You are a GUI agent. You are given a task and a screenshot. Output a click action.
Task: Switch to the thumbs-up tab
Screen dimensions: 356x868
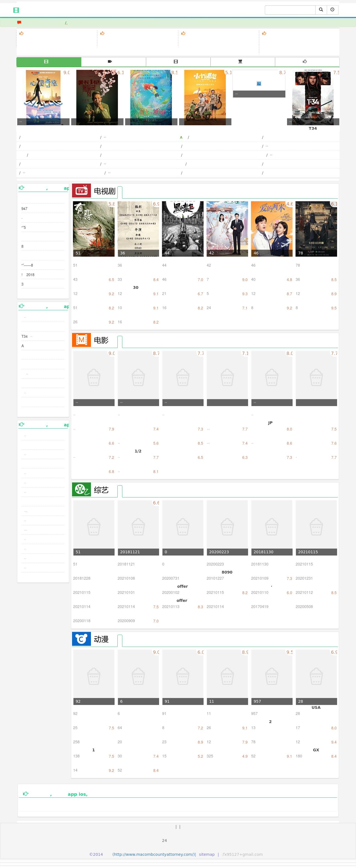pyautogui.click(x=307, y=62)
